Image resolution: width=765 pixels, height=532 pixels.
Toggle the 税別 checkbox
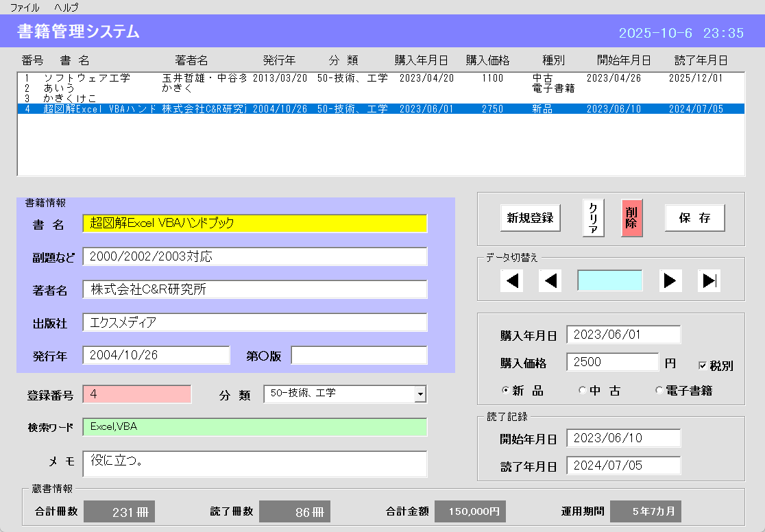703,365
